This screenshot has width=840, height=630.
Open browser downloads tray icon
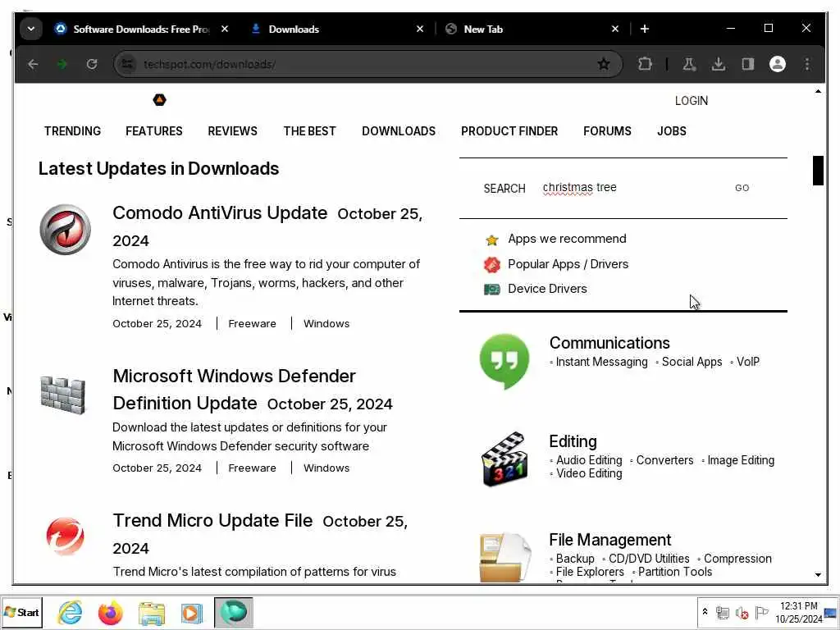(x=719, y=64)
